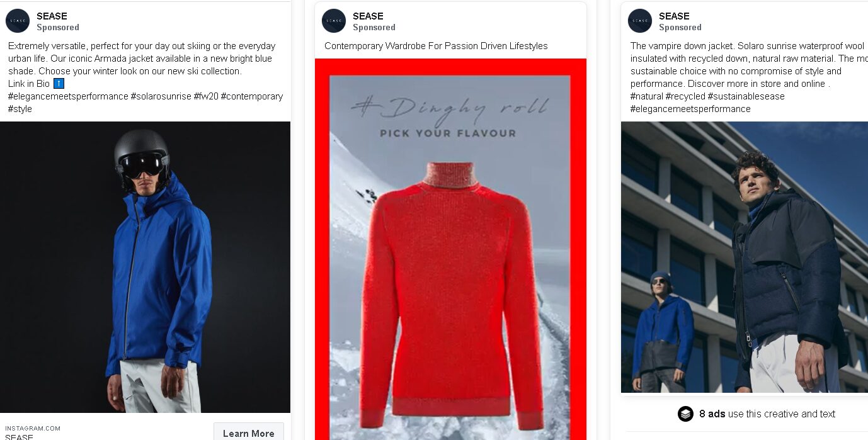The width and height of the screenshot is (868, 440).
Task: Click the stacked layers icon beside 8 ads
Action: [x=685, y=414]
